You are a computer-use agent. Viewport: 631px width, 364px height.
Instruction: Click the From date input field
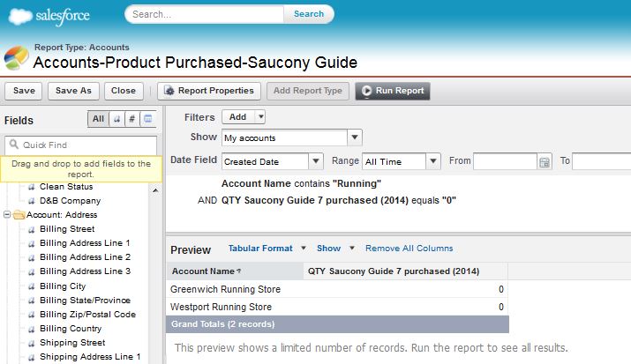(505, 161)
